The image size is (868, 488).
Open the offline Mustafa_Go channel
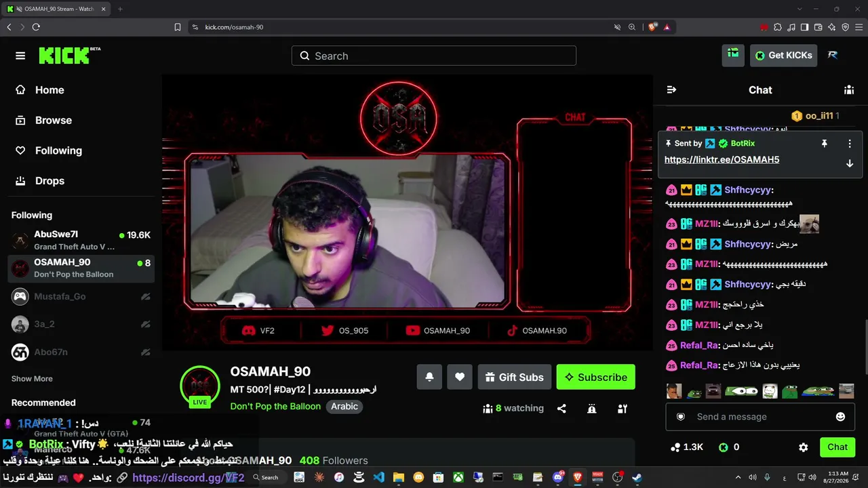(81, 296)
